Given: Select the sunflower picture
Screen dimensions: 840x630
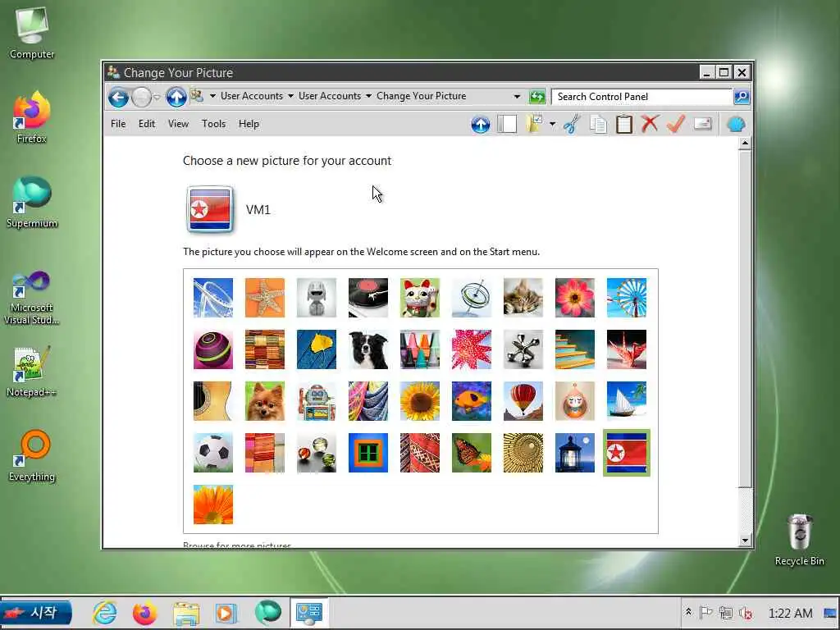Looking at the screenshot, I should (420, 401).
